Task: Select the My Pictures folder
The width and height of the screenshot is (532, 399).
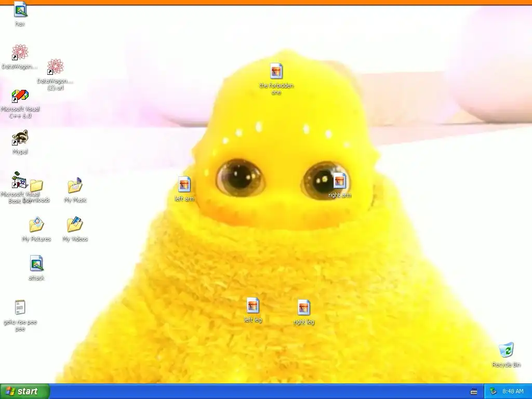Action: pos(36,224)
